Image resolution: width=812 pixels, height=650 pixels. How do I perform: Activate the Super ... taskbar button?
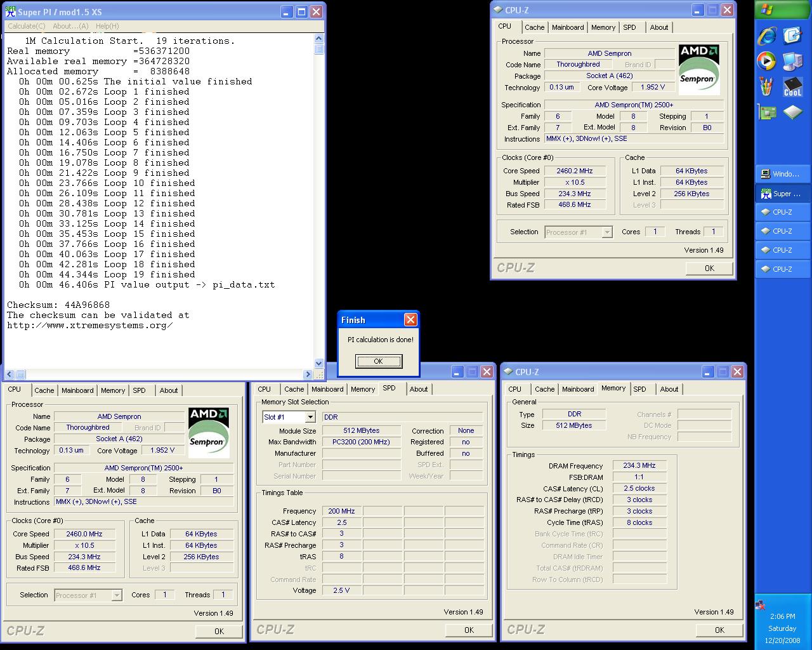click(783, 193)
